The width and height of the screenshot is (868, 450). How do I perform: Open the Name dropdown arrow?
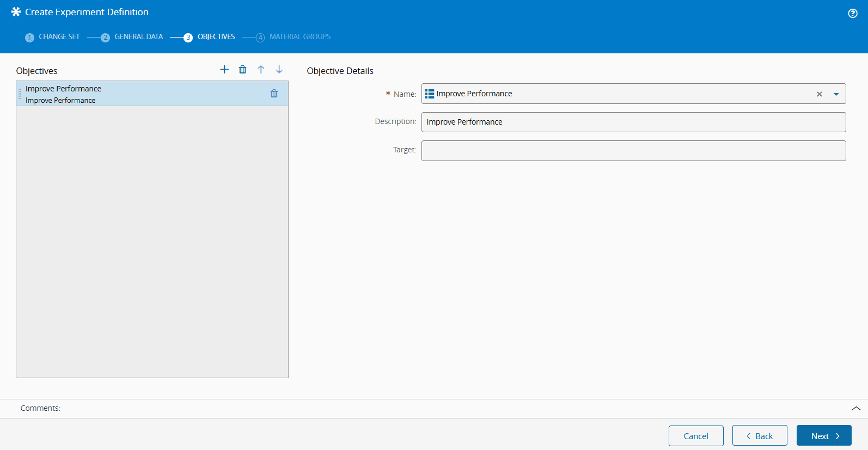836,94
